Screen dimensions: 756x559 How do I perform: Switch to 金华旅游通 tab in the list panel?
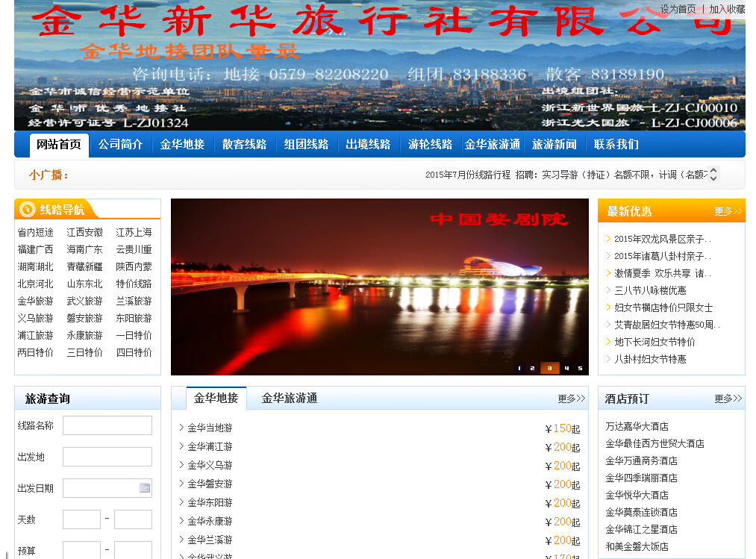pos(290,398)
